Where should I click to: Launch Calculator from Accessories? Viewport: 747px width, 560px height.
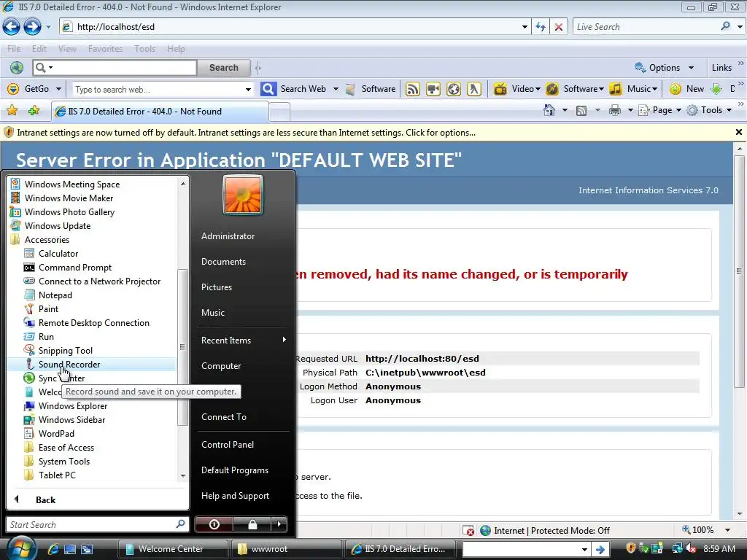click(x=58, y=253)
